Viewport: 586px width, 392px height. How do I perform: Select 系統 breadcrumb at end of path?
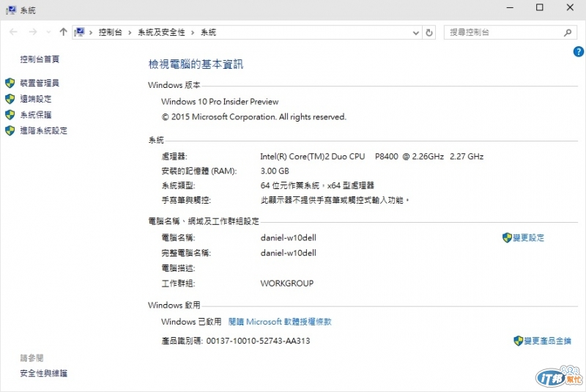tap(208, 32)
